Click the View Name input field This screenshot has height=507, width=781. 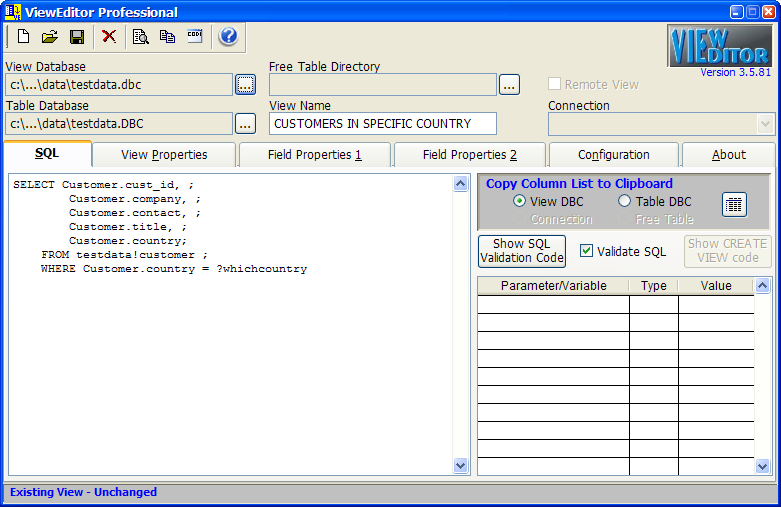(x=383, y=124)
